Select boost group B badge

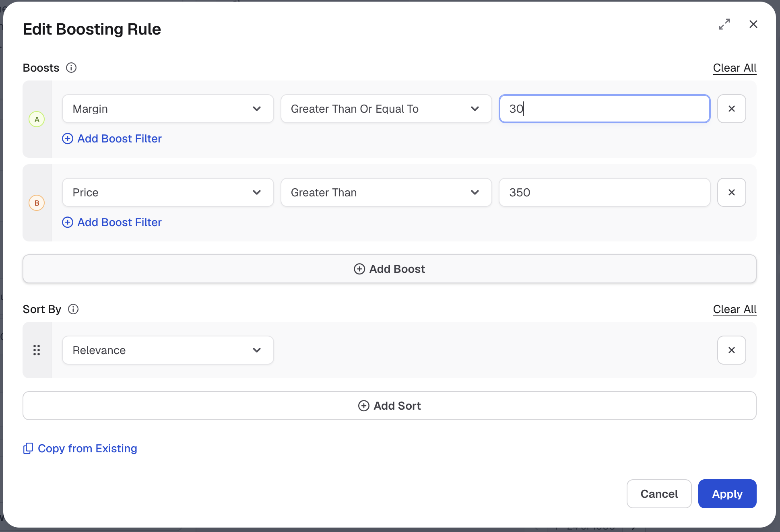click(37, 203)
